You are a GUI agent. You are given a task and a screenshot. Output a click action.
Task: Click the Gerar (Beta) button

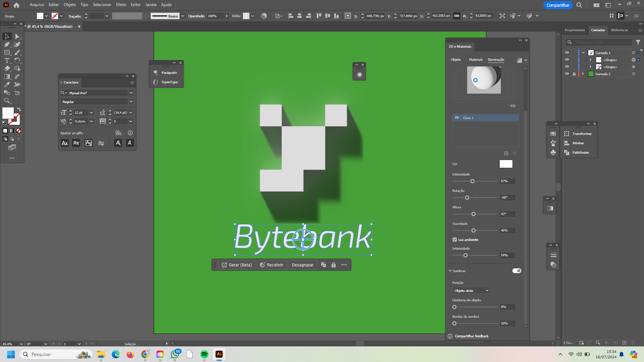237,265
